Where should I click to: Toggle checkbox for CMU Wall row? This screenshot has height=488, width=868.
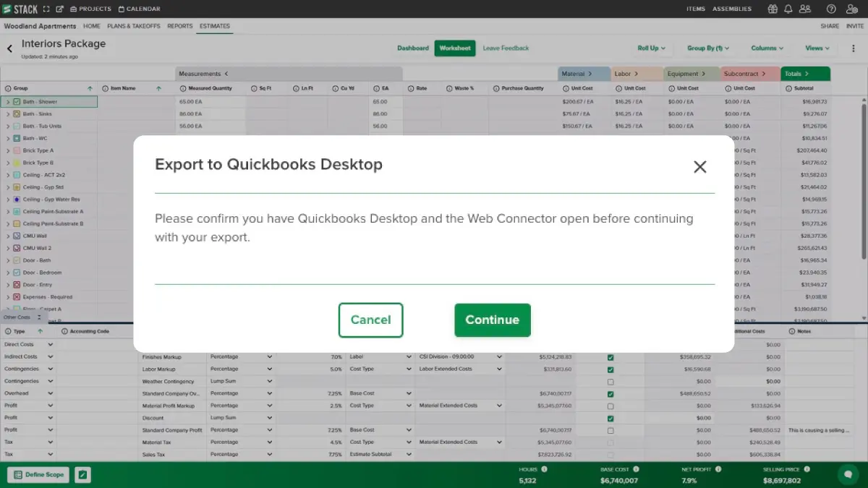coord(17,236)
